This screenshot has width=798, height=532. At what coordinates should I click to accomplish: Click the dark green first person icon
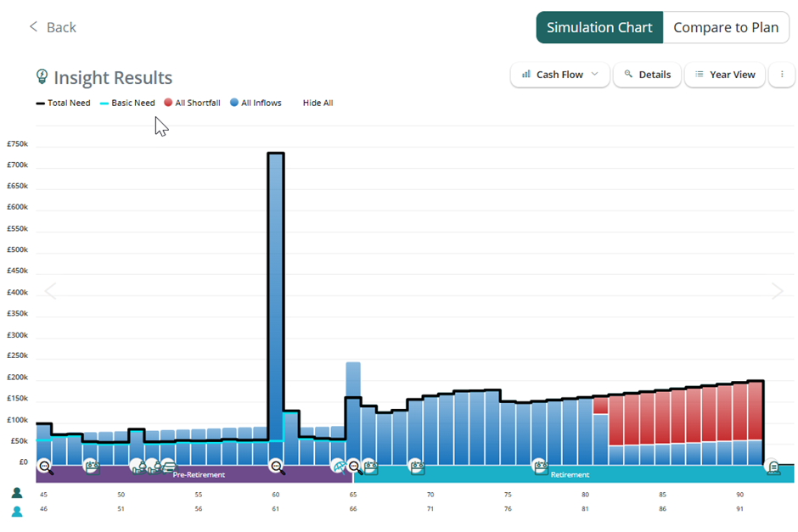point(17,494)
